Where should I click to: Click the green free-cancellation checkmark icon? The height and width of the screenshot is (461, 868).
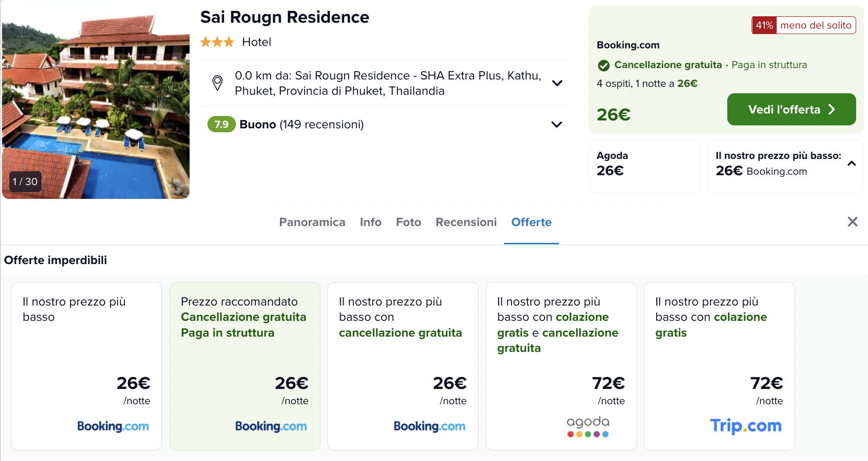pos(603,65)
